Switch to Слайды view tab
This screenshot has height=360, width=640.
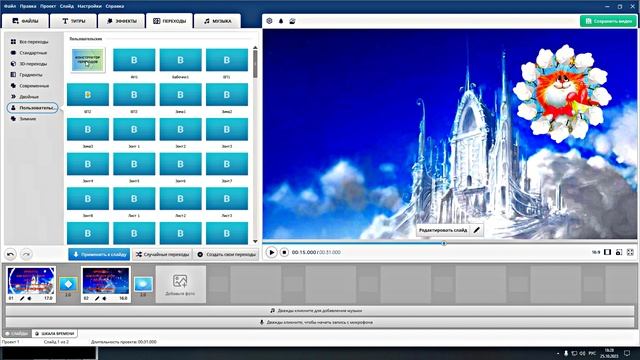17,333
